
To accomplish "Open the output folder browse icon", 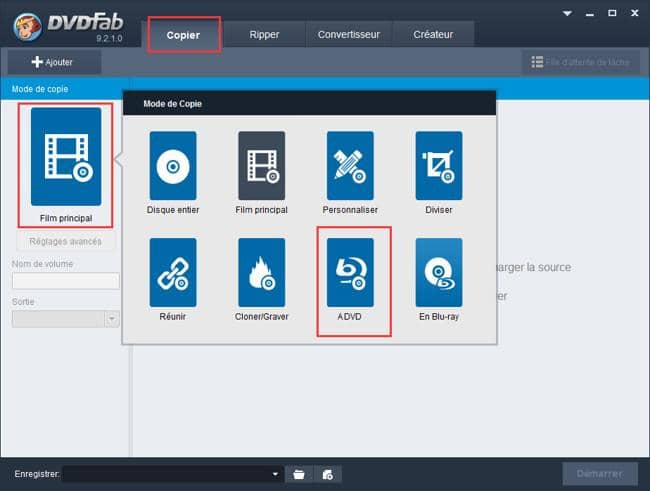I will pos(299,474).
